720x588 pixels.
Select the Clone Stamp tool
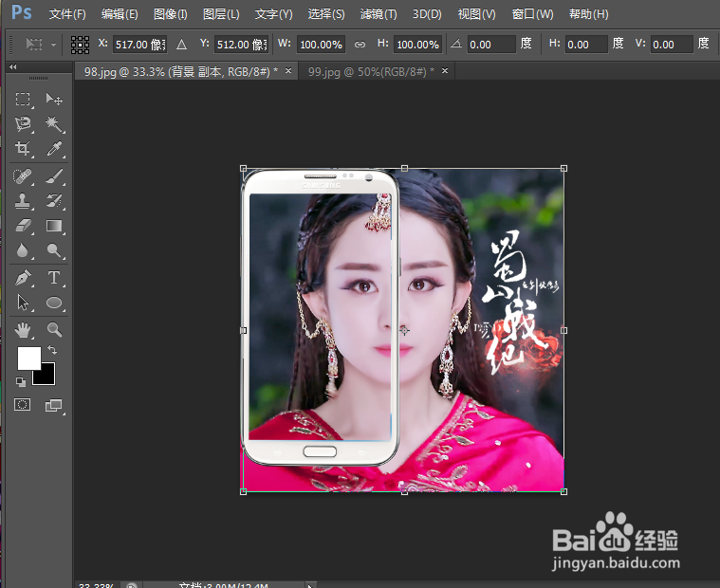23,201
